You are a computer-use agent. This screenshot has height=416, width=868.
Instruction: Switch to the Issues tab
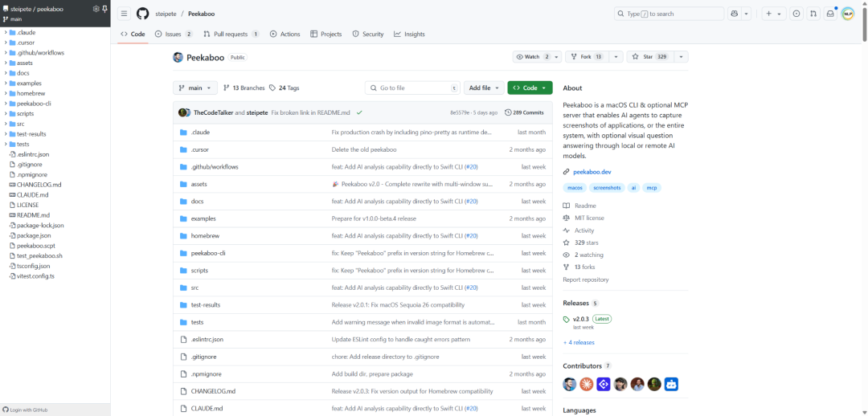pos(174,34)
